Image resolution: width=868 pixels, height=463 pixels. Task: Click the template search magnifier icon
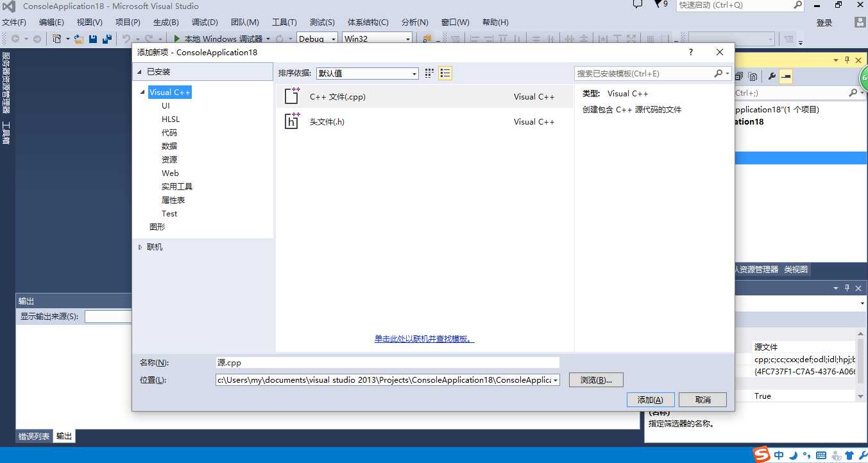click(718, 73)
